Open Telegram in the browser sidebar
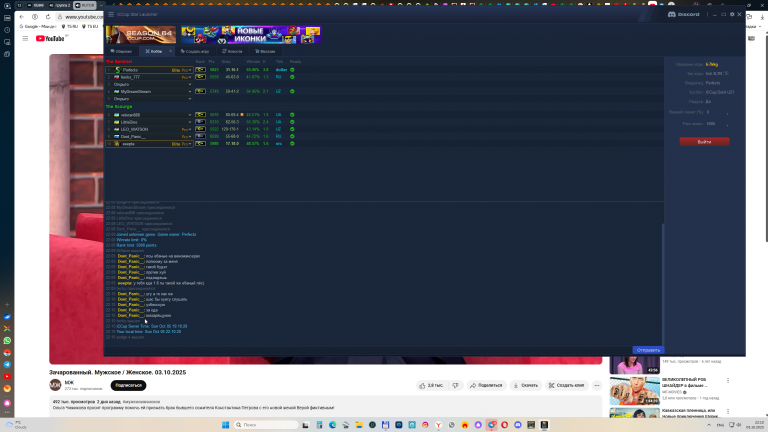The image size is (768, 432). tap(7, 364)
